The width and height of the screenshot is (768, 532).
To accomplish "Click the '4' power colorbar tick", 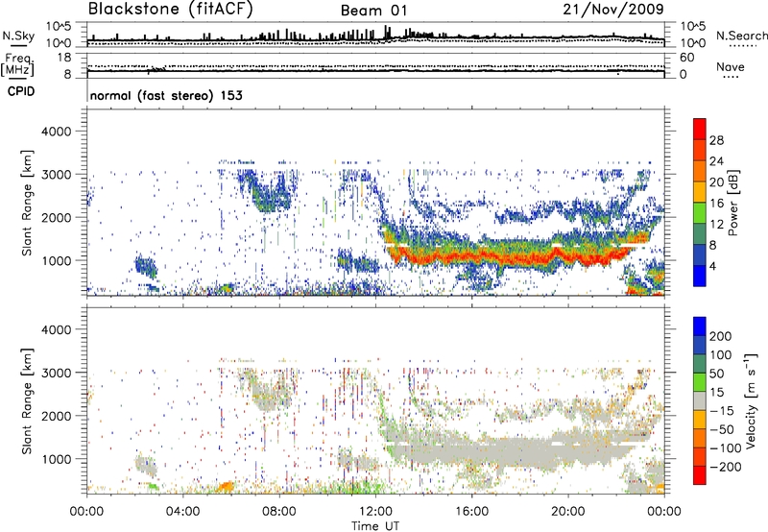I will 712,266.
